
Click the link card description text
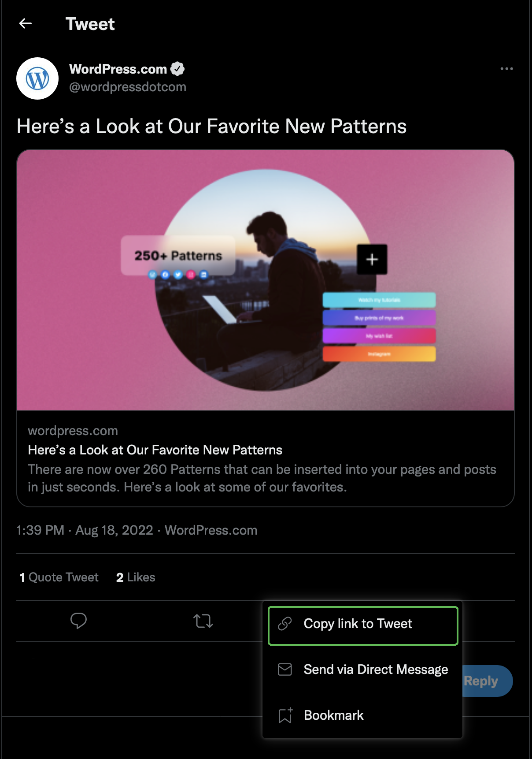(262, 478)
